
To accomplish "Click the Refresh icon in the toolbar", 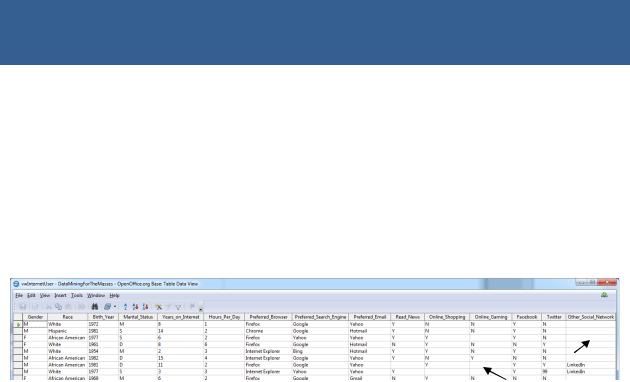I will coord(107,307).
